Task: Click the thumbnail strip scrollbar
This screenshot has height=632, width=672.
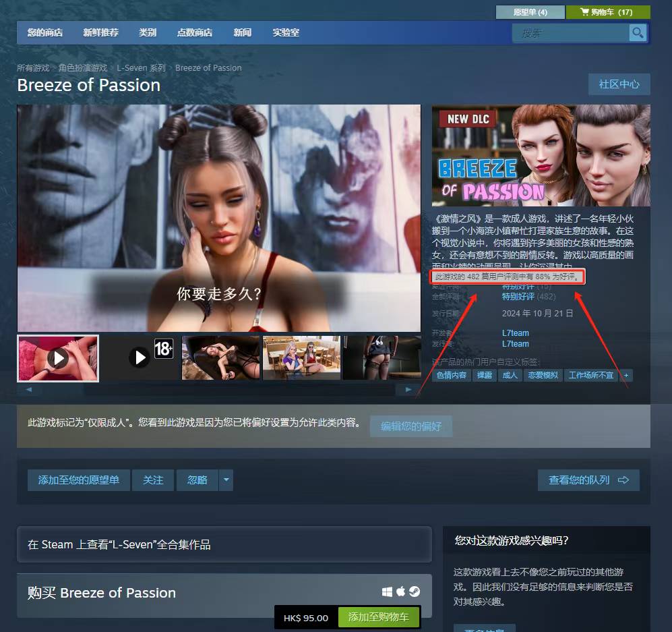Action: click(x=218, y=389)
